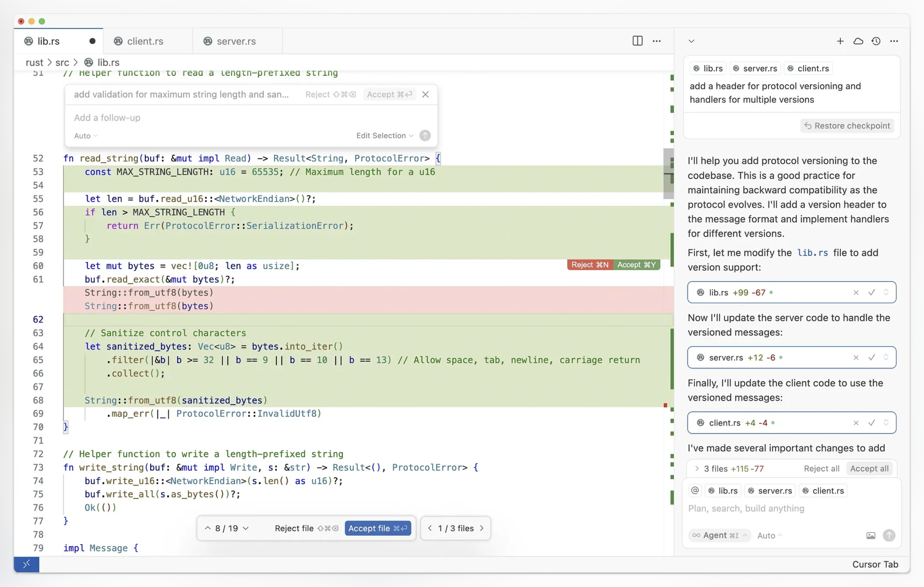
Task: Click the client.rs chip in sent message
Action: pyautogui.click(x=808, y=68)
